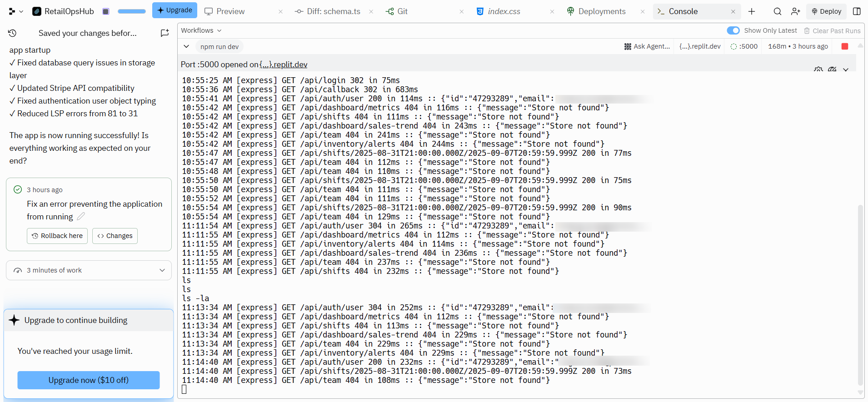Expand the Workflows dropdown
868x402 pixels.
click(x=201, y=30)
